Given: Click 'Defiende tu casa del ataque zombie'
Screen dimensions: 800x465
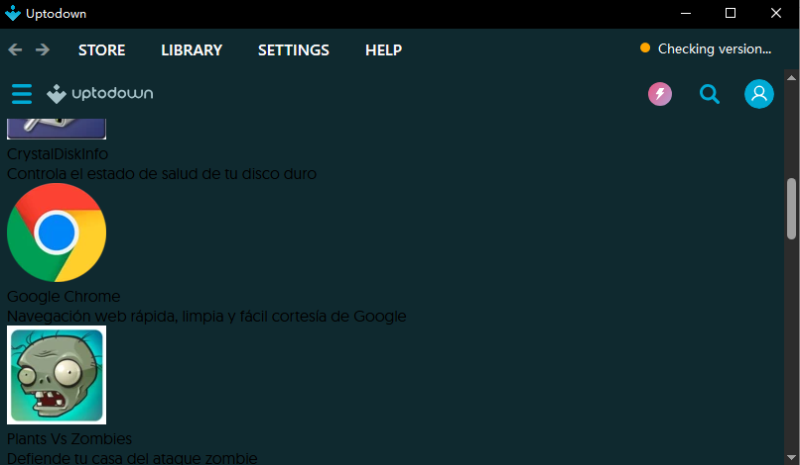Looking at the screenshot, I should 132,458.
